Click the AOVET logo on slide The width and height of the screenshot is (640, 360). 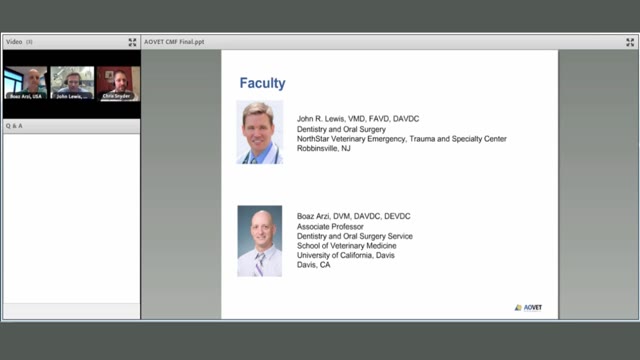pyautogui.click(x=528, y=307)
